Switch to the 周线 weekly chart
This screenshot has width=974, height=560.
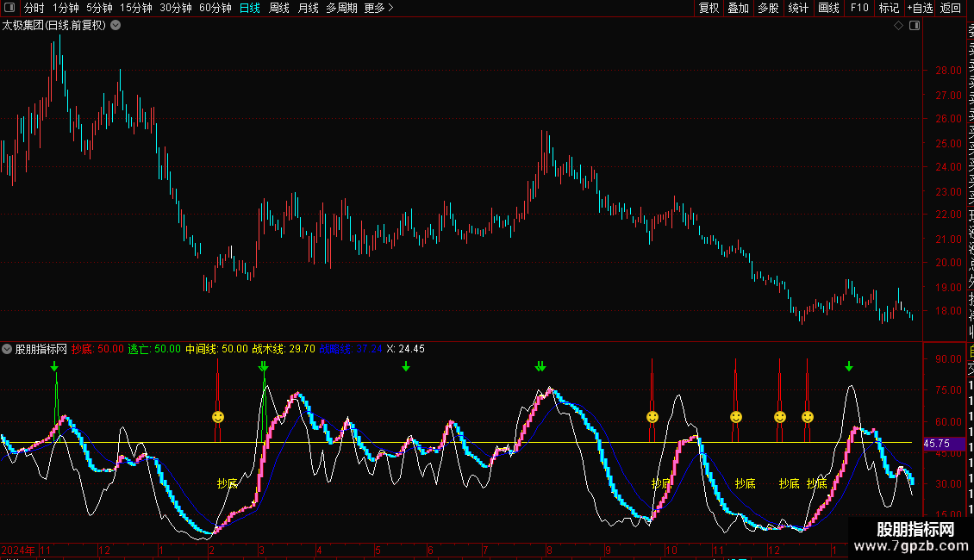[279, 8]
